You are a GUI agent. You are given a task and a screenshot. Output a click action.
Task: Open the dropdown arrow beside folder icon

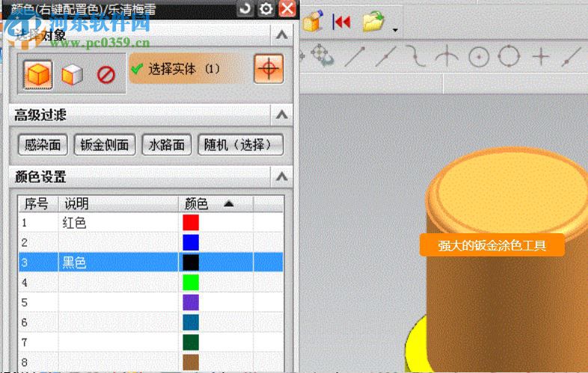click(x=395, y=30)
